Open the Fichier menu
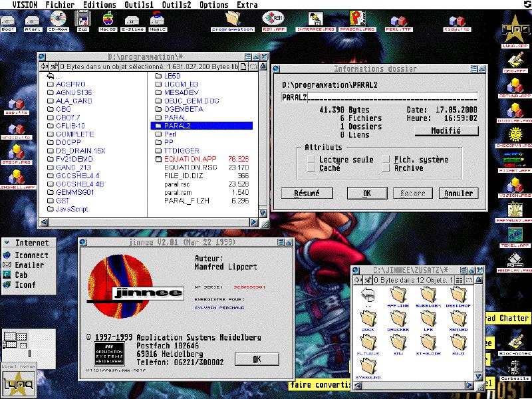This screenshot has width=532, height=399. pos(60,5)
